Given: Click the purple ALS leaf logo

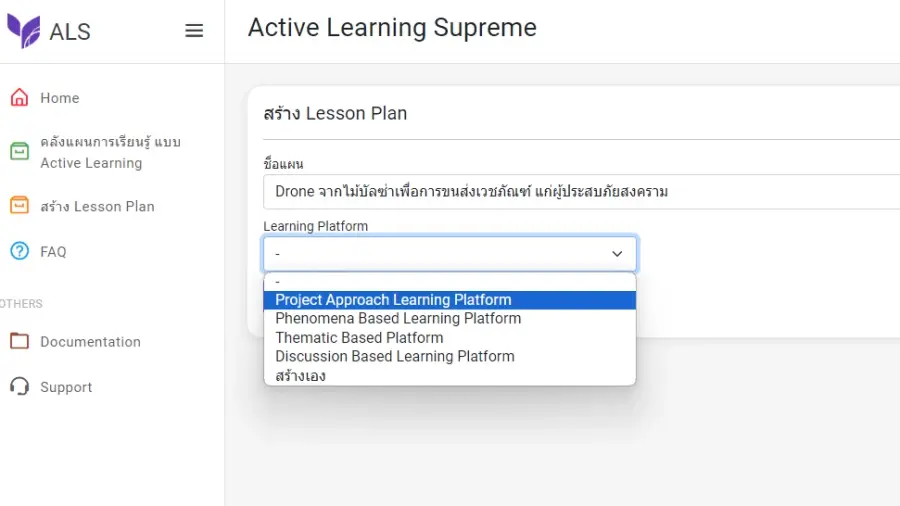Looking at the screenshot, I should pyautogui.click(x=24, y=30).
